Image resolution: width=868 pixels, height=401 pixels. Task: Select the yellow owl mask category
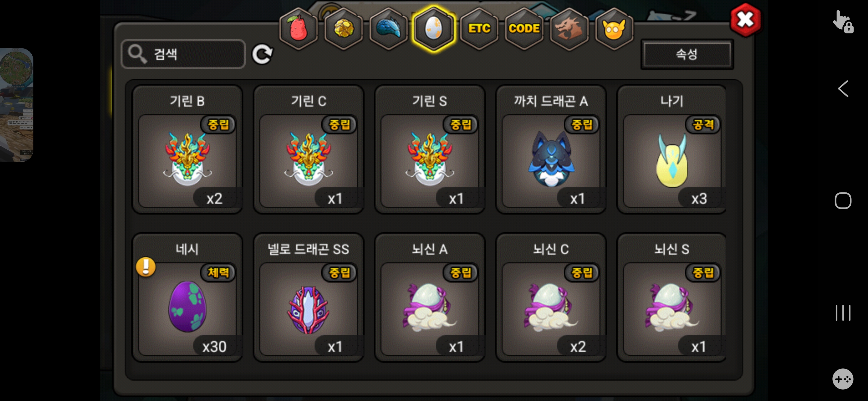(614, 29)
